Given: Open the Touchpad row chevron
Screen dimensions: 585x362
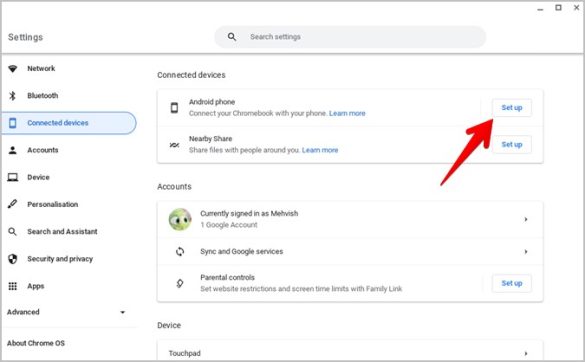Looking at the screenshot, I should (526, 353).
